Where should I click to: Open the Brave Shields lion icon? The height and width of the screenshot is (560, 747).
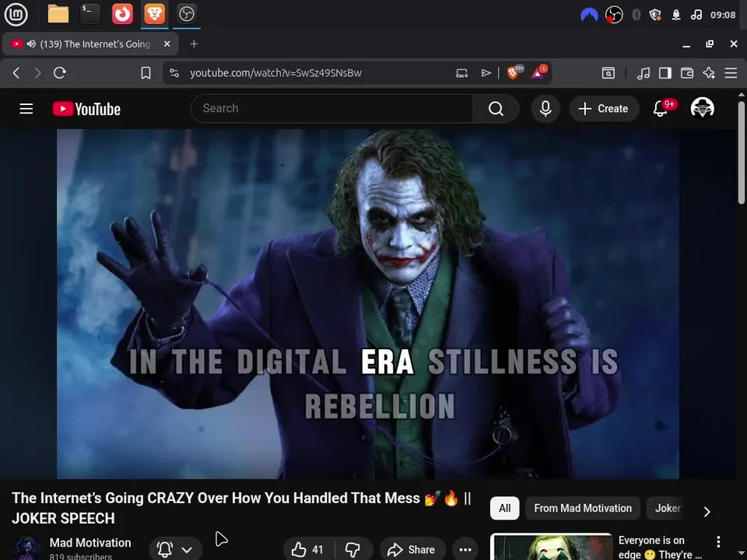514,72
